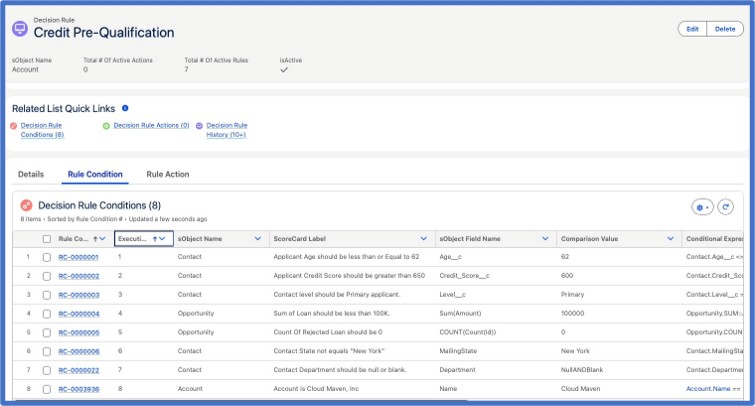Open the Comparison Value column chevron menu
This screenshot has height=406, width=755.
pyautogui.click(x=670, y=239)
